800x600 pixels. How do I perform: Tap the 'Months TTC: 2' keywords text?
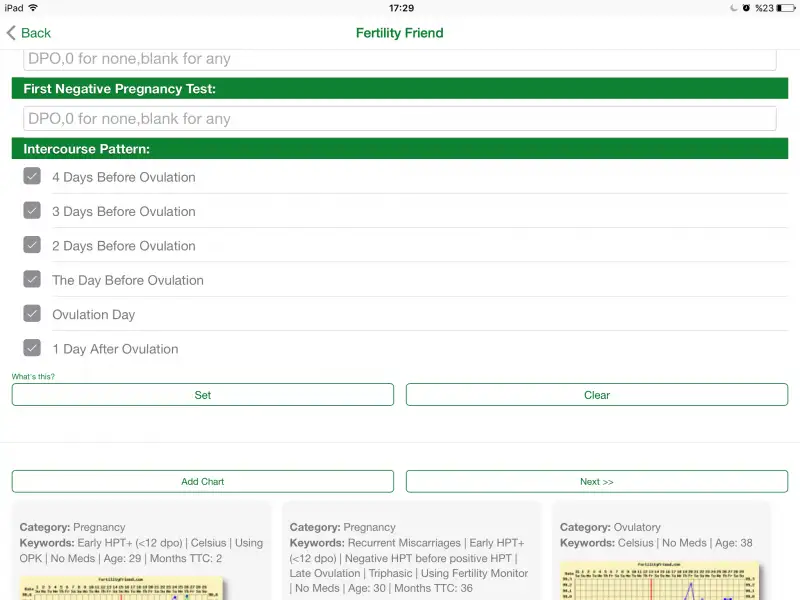pyautogui.click(x=186, y=558)
